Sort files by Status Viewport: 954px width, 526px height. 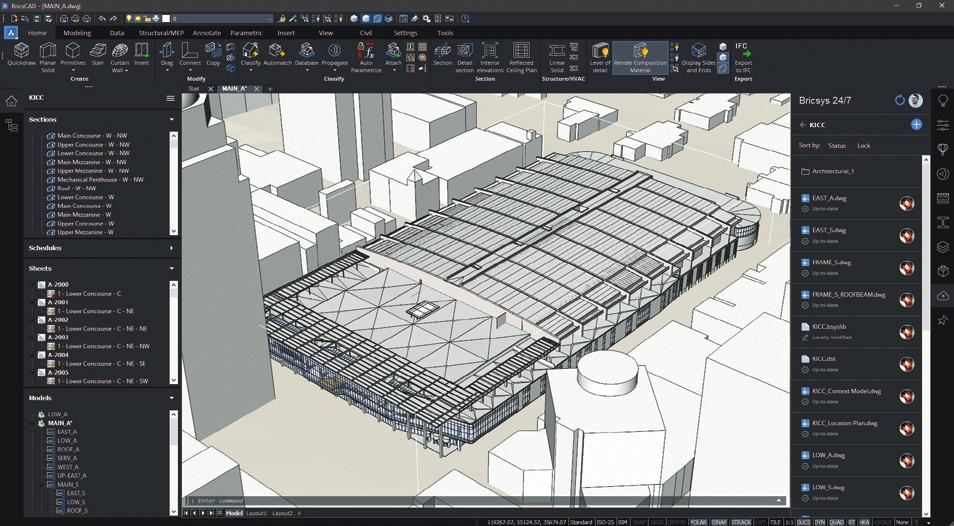point(837,146)
